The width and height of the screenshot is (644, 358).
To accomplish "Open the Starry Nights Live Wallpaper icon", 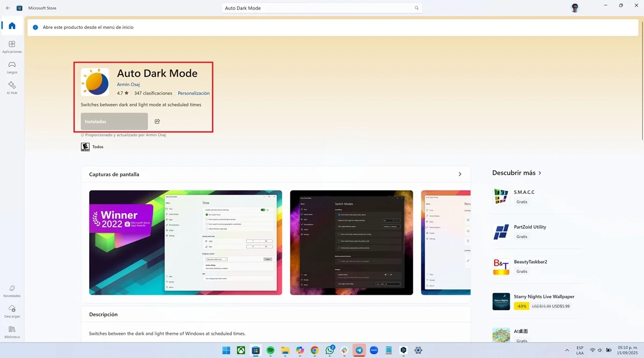I will coord(501,301).
